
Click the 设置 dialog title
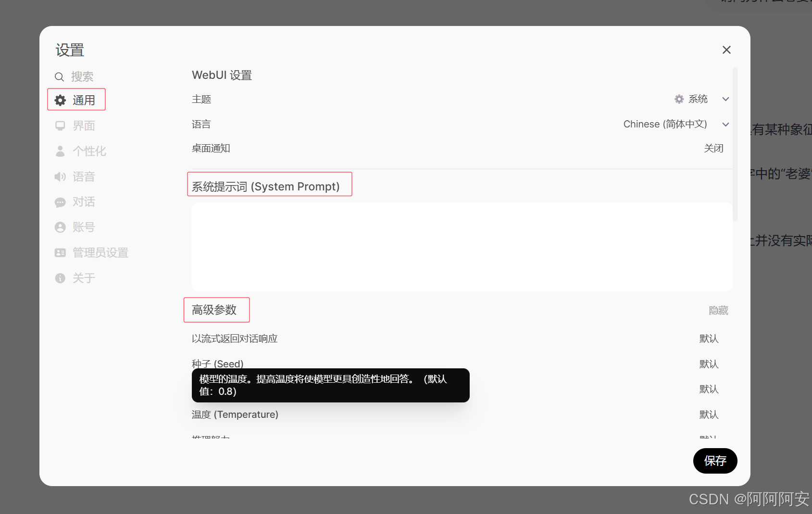(x=70, y=50)
